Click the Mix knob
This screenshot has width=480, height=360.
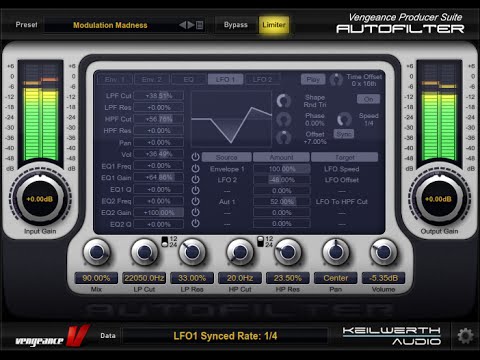point(96,252)
